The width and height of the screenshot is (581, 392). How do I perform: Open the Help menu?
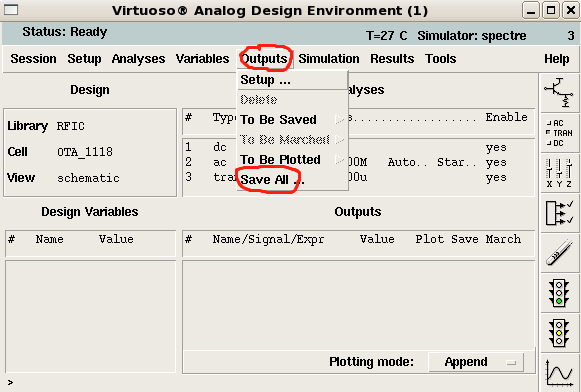[x=557, y=59]
